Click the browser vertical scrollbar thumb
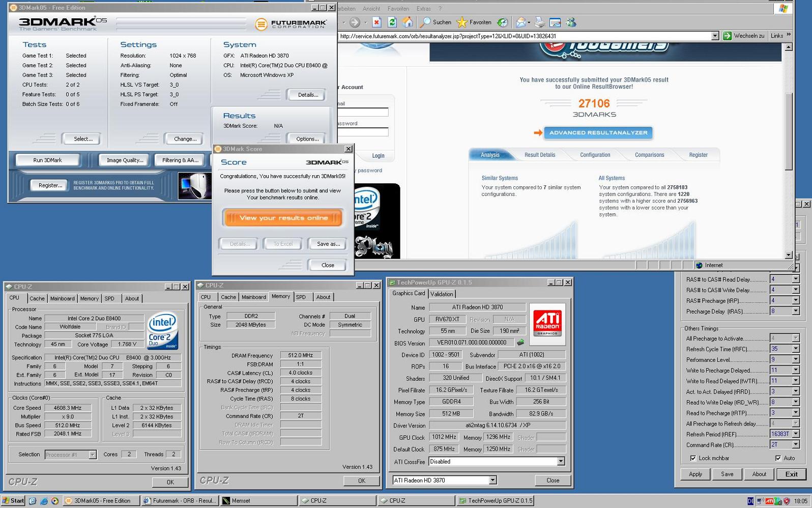This screenshot has width=812, height=508. pyautogui.click(x=788, y=132)
